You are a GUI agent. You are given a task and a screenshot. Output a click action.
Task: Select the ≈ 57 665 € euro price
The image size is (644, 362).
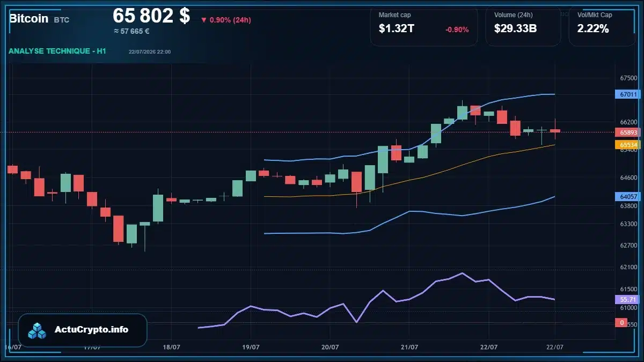[x=131, y=31]
